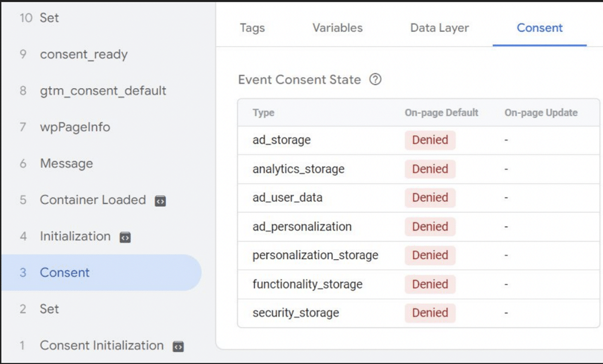Open the Consent Initialization event
Viewport: 603px width, 364px height.
[x=101, y=346]
